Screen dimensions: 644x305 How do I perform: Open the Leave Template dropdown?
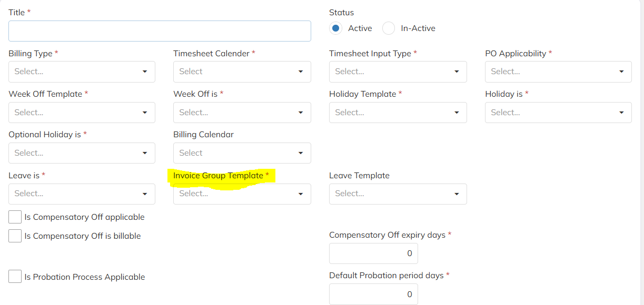[398, 194]
